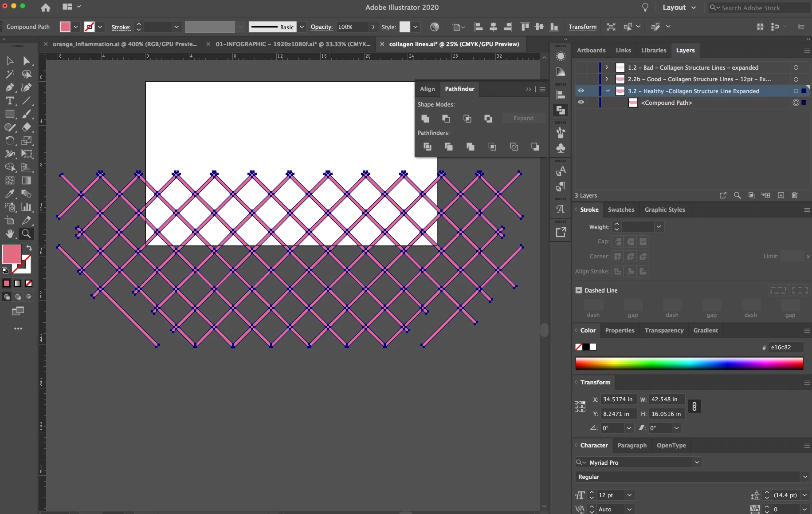Toggle constrain width and height proportions link
Image resolution: width=812 pixels, height=514 pixels.
(x=694, y=406)
